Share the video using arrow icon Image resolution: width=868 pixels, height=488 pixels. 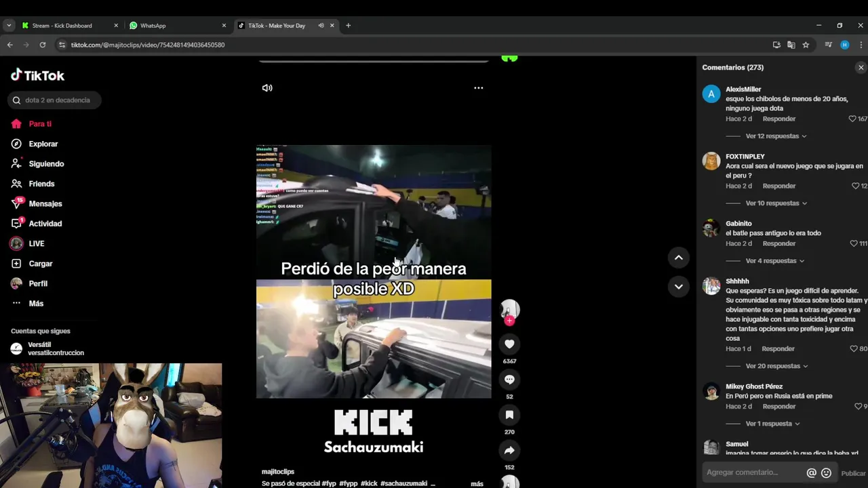509,450
